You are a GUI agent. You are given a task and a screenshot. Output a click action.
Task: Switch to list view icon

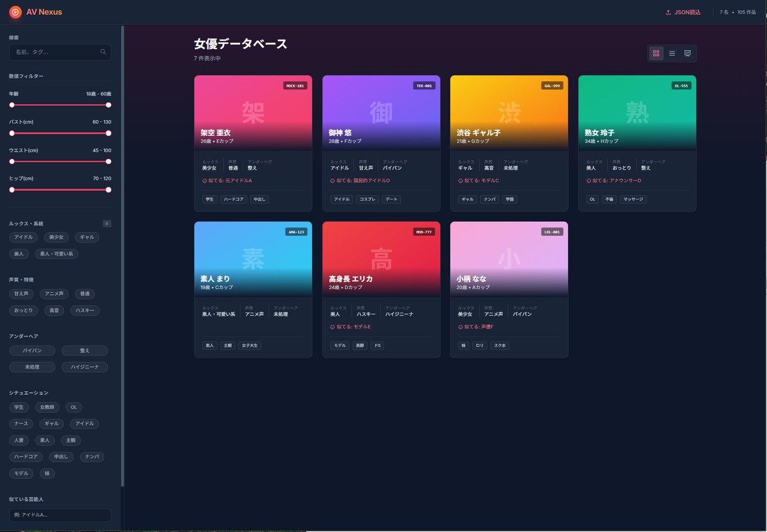[x=672, y=53]
